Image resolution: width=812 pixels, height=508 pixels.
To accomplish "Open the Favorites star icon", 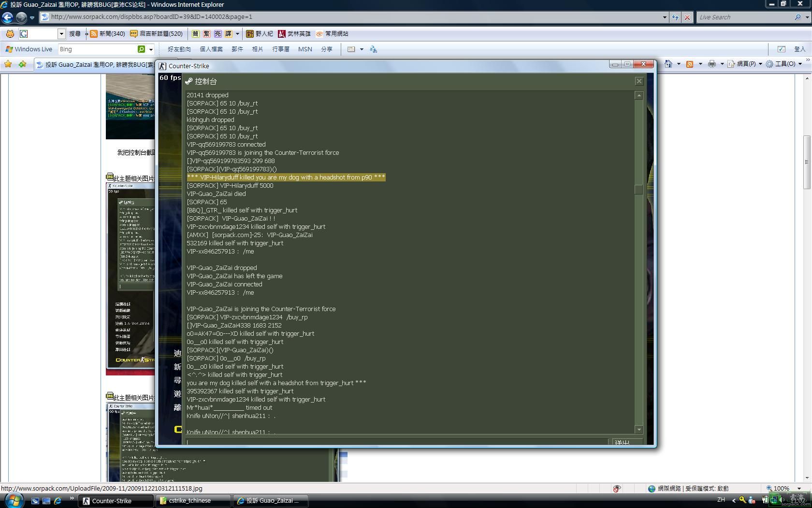I will [x=8, y=64].
